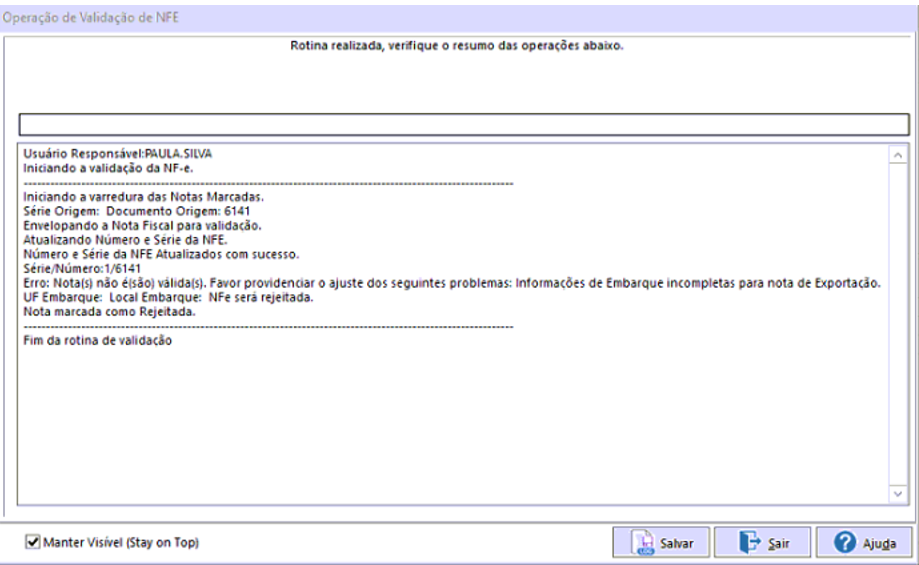Click the empty progress bar above the log
This screenshot has width=919, height=565.
[x=464, y=124]
